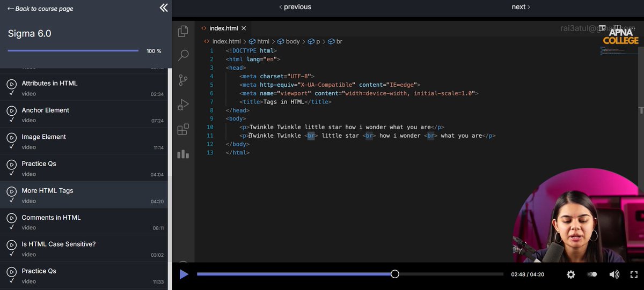Image resolution: width=644 pixels, height=290 pixels.
Task: Click the 07:24 duration for Anchor Element
Action: [x=157, y=121]
